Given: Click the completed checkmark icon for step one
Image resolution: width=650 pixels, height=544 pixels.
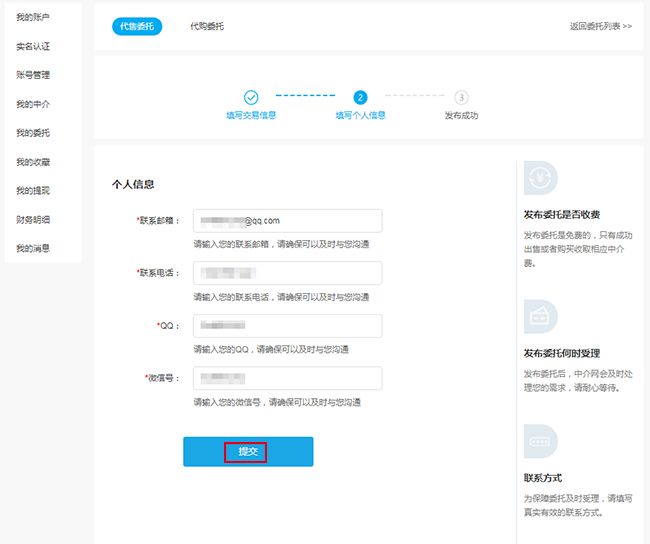Looking at the screenshot, I should tap(251, 97).
